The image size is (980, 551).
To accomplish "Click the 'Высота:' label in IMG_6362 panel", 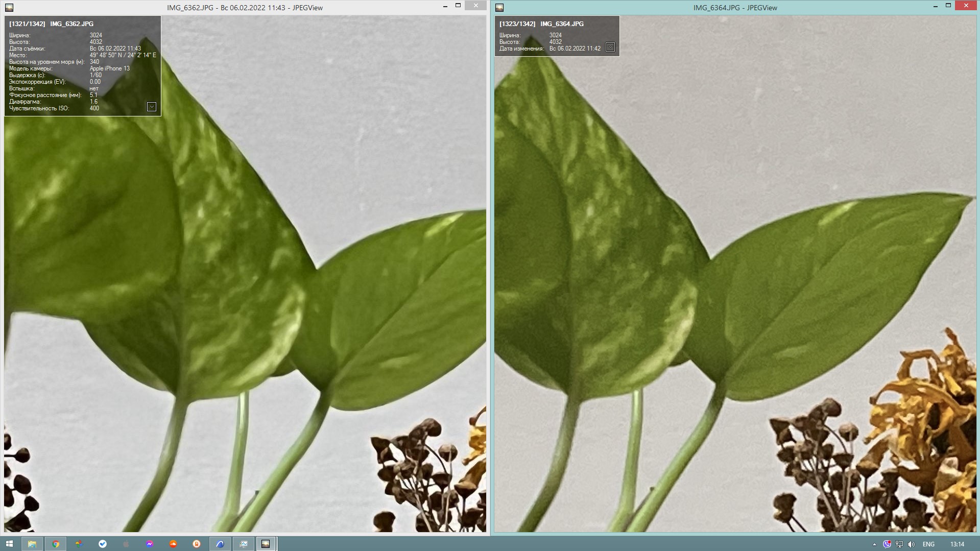I will tap(19, 42).
